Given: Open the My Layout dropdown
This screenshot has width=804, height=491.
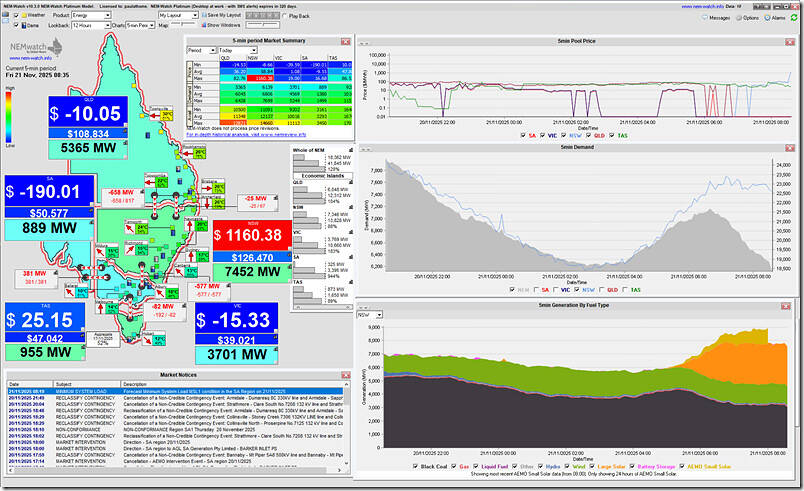Looking at the screenshot, I should pos(178,15).
